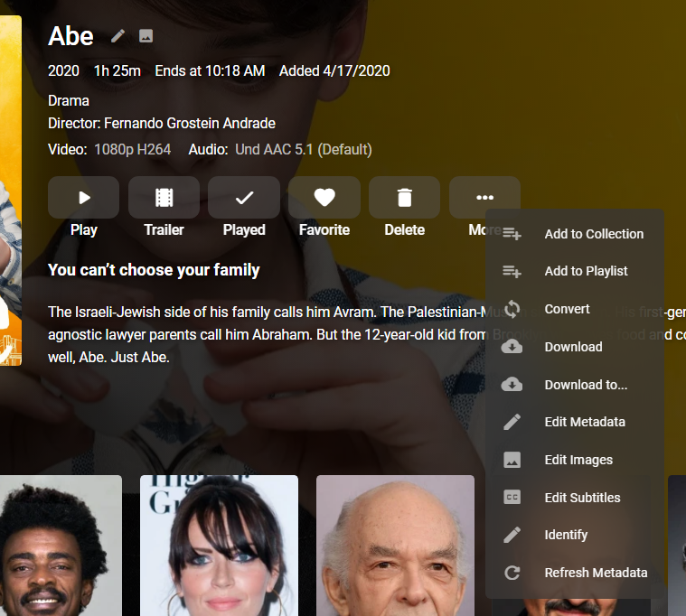Viewport: 686px width, 616px height.
Task: Toggle the Favorite heart button
Action: point(324,198)
